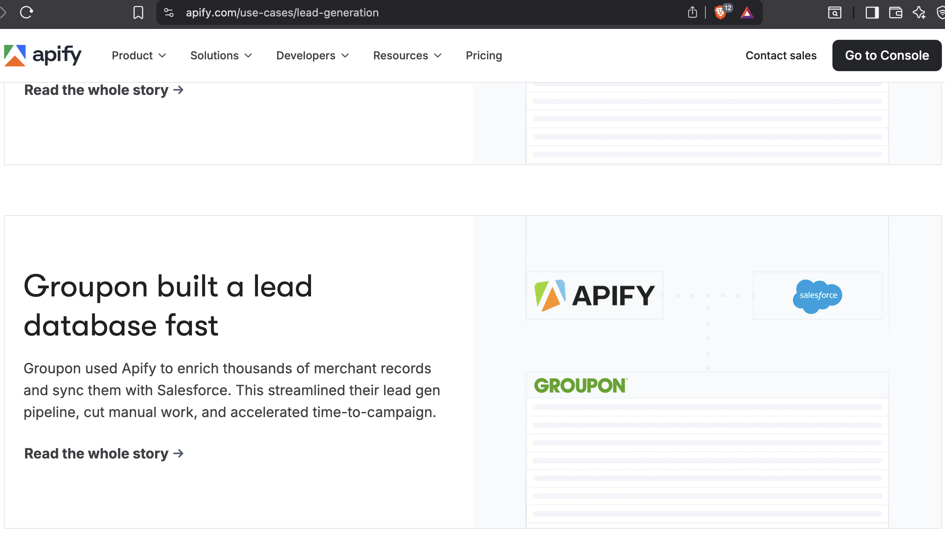
Task: Bookmark this page using the bookmark icon
Action: tap(138, 12)
